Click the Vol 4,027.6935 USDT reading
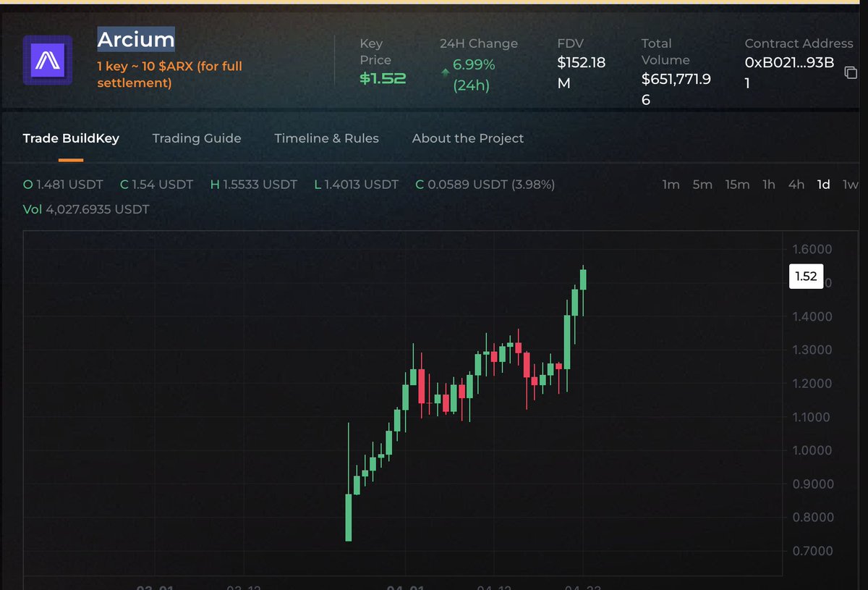The image size is (868, 590). point(86,209)
